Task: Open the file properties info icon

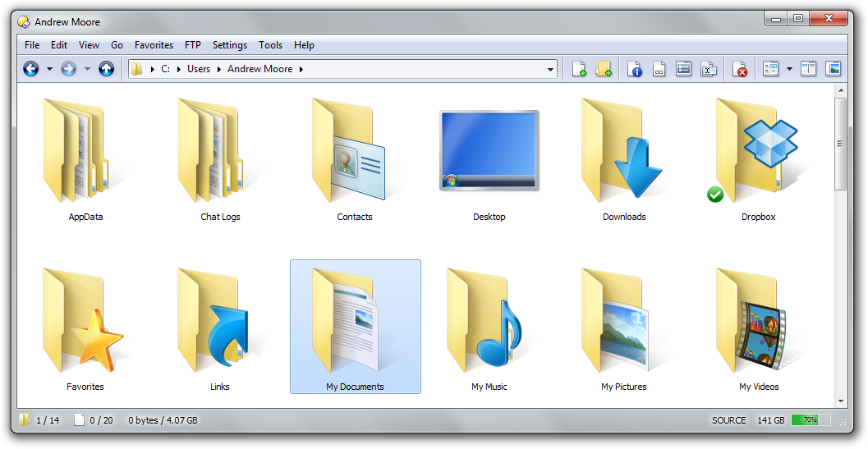Action: (635, 69)
